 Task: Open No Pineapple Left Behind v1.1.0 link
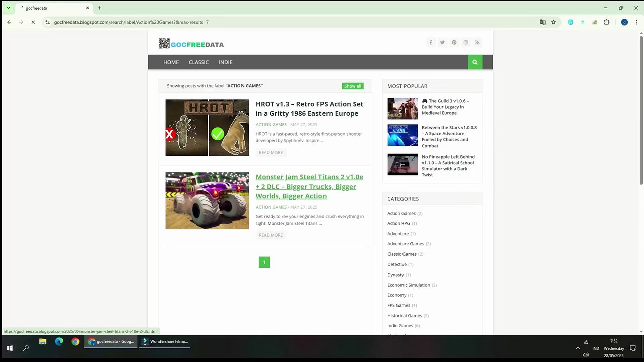tap(448, 166)
